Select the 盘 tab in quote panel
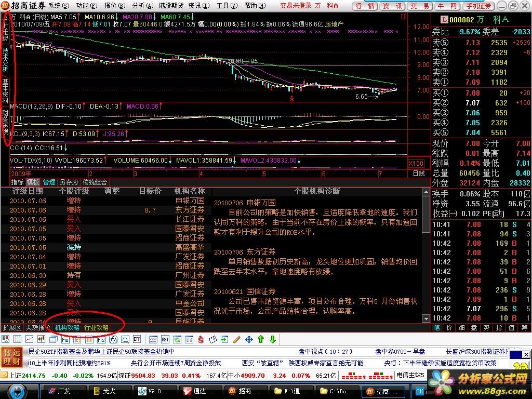This screenshot has width=532, height=399. tap(474, 328)
